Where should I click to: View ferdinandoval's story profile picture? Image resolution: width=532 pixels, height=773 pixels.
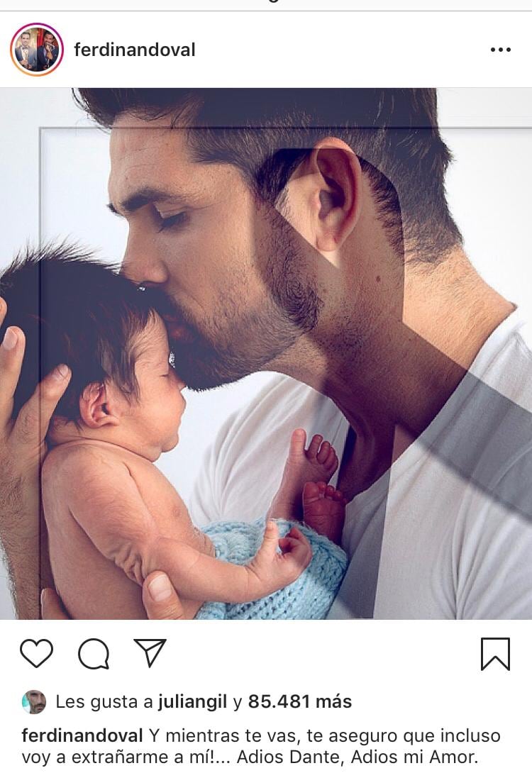click(x=37, y=50)
